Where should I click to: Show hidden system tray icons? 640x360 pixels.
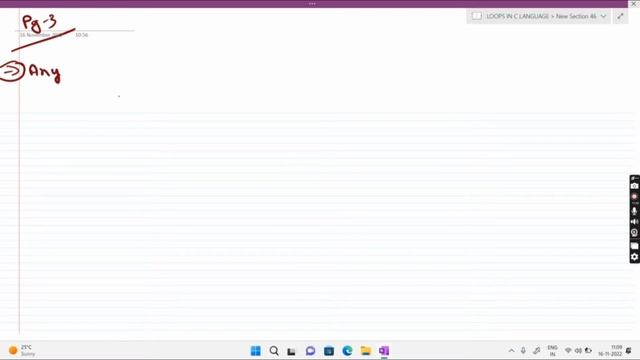tap(511, 351)
